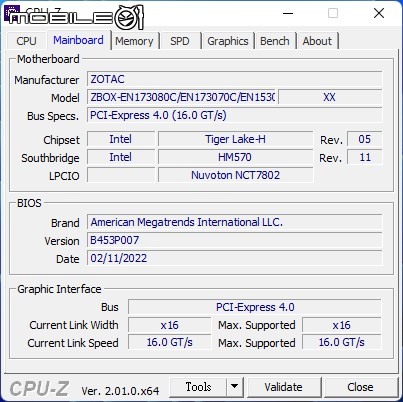Click the Validate button
The image size is (403, 402).
tap(284, 387)
